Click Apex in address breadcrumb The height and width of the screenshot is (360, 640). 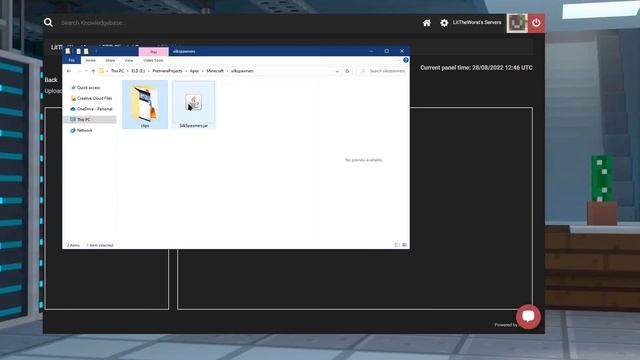tap(194, 71)
